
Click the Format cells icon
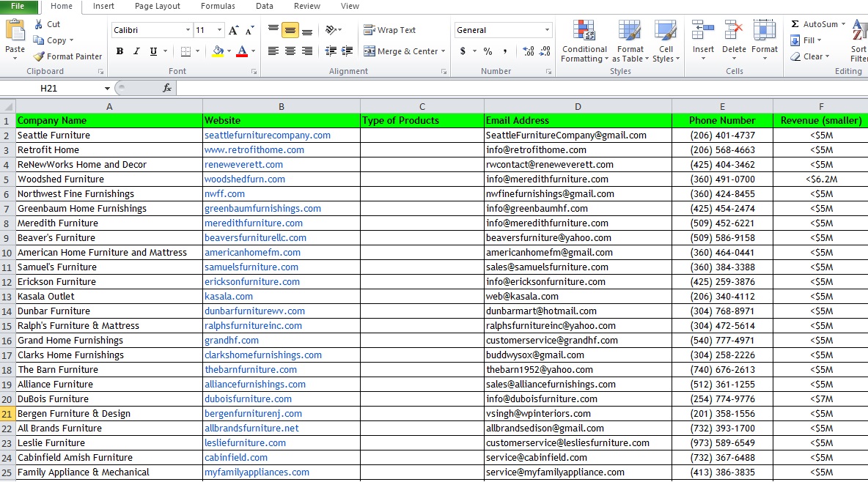point(765,31)
